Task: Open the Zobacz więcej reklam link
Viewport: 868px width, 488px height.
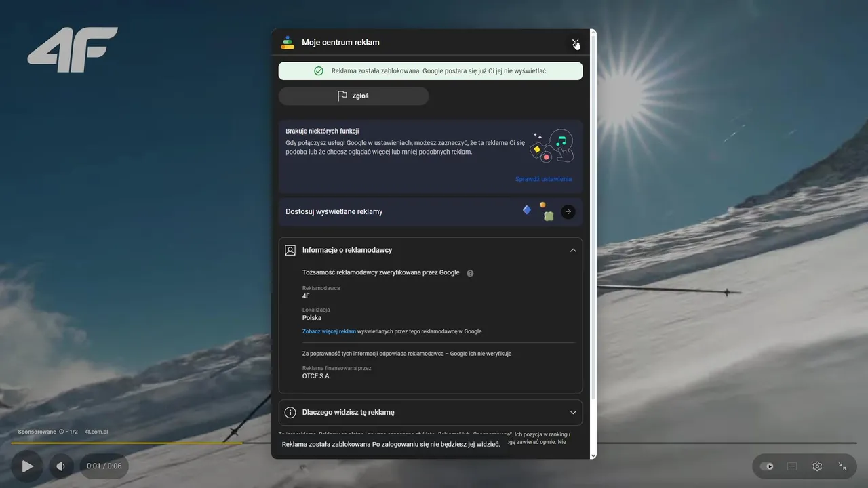Action: coord(329,331)
